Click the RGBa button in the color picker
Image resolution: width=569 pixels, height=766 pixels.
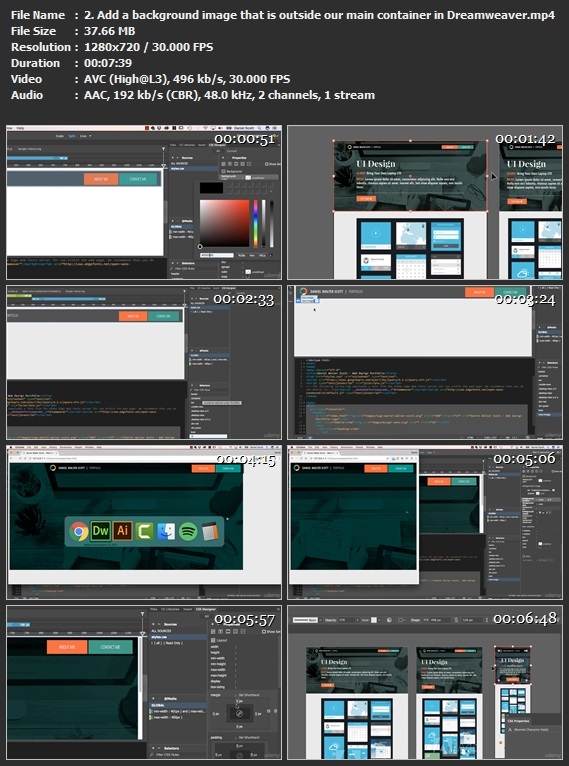pos(241,255)
